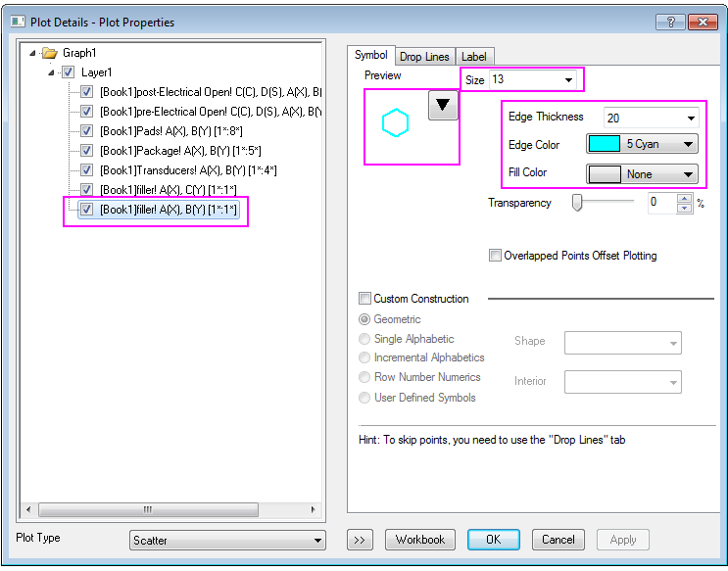Switch to the Drop Lines tab
The height and width of the screenshot is (571, 728).
[424, 57]
